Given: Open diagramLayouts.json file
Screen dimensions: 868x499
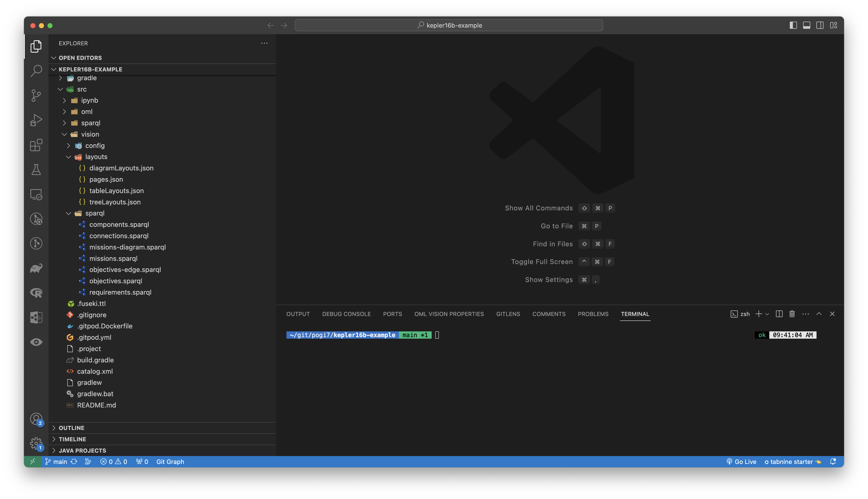Looking at the screenshot, I should 121,168.
